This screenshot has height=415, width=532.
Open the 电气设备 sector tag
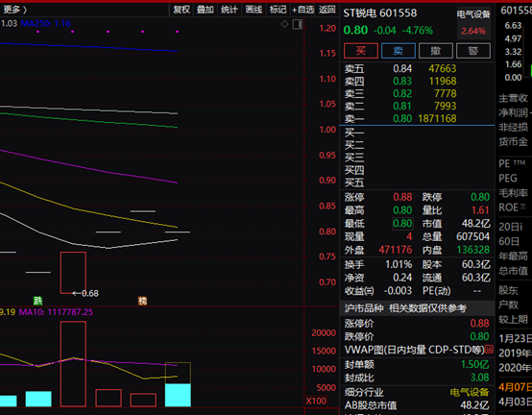tap(473, 14)
